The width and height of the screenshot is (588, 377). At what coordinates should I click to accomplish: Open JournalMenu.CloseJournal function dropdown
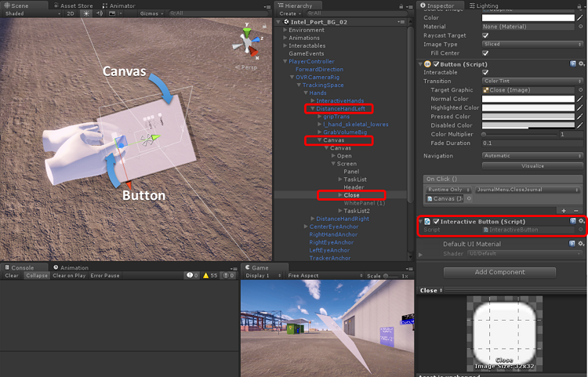[x=528, y=190]
